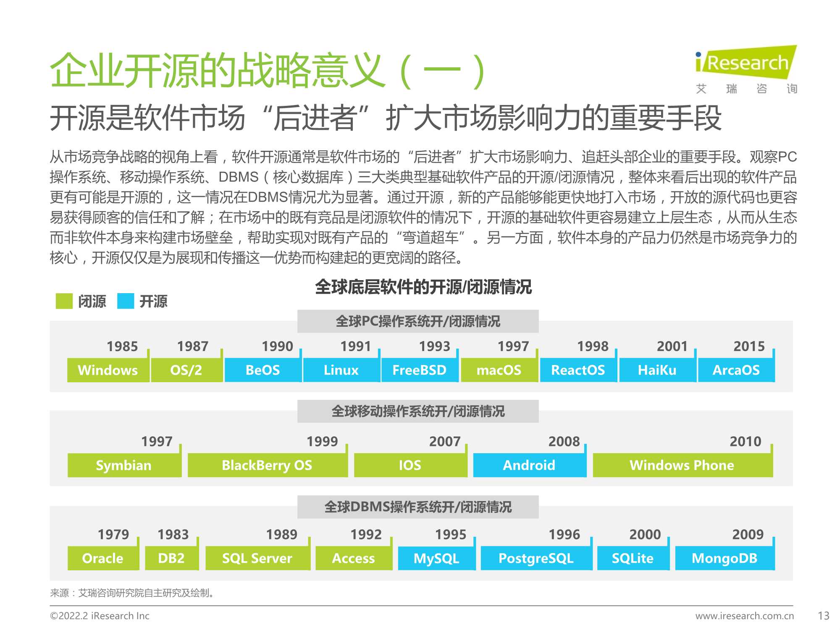Select the ReactOS block
840x630 pixels.
[578, 370]
